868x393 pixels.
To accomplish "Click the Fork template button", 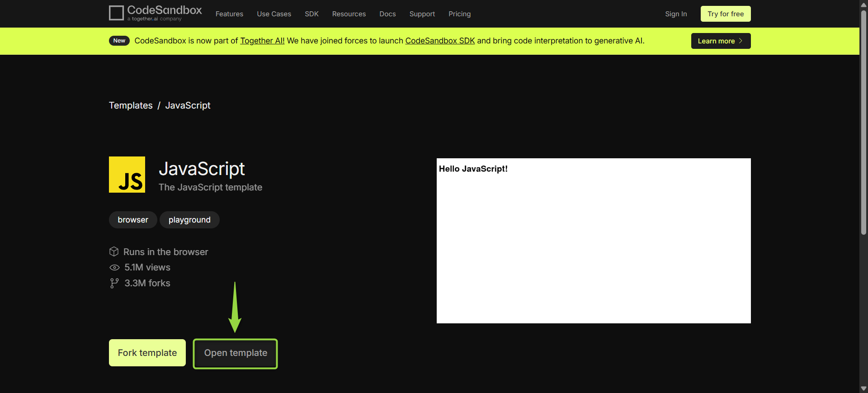I will 147,353.
